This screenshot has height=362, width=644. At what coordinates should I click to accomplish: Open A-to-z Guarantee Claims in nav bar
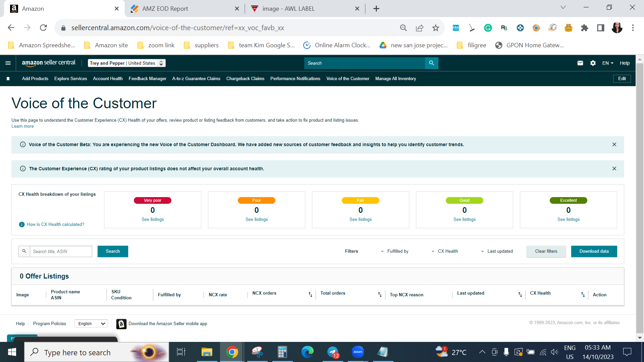pyautogui.click(x=196, y=79)
